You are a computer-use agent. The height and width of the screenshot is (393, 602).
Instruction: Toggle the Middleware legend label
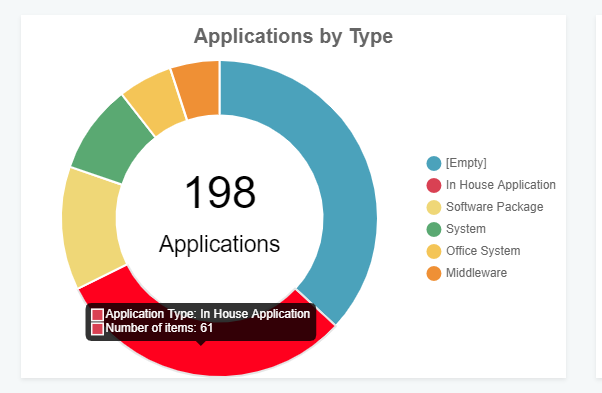(x=476, y=273)
